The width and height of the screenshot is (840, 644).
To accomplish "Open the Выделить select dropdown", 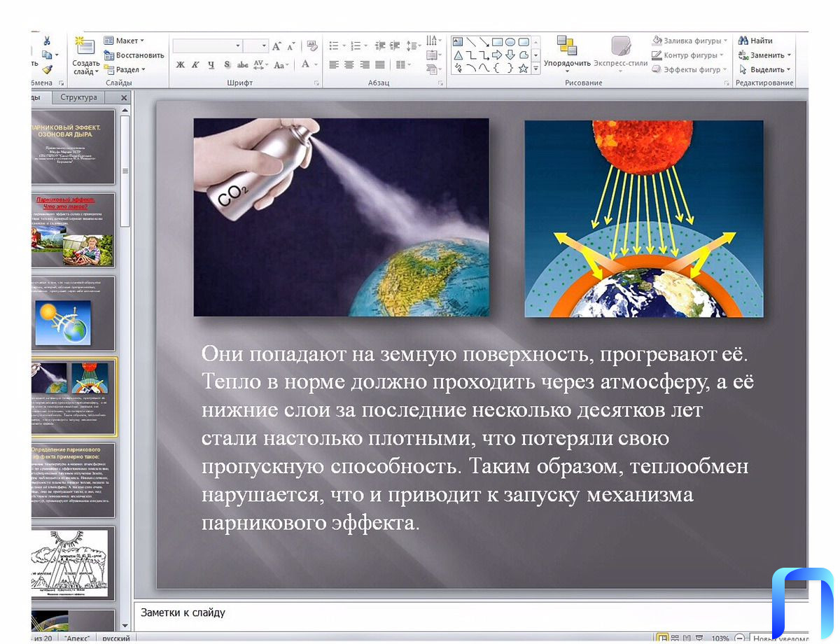I will pos(764,69).
